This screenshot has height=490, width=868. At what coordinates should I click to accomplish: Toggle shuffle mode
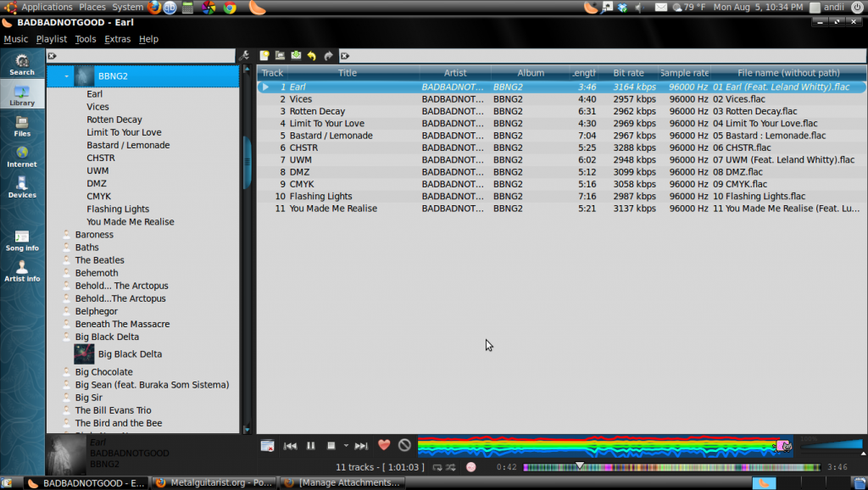[451, 467]
